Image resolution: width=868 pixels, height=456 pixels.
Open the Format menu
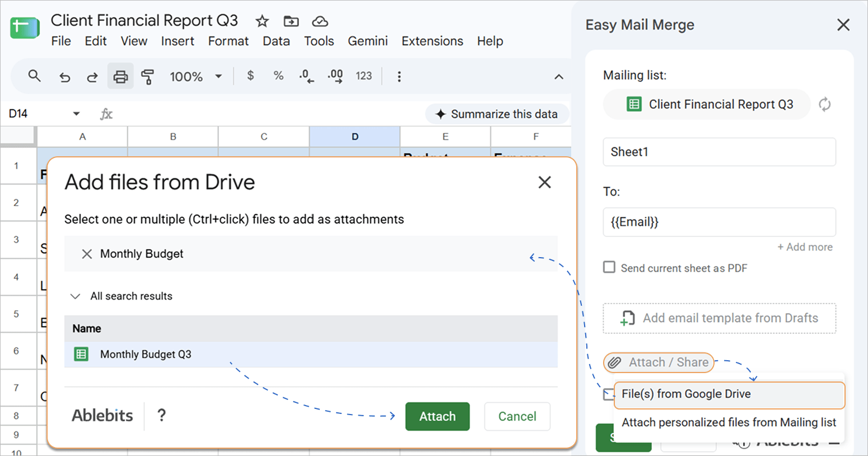(228, 41)
